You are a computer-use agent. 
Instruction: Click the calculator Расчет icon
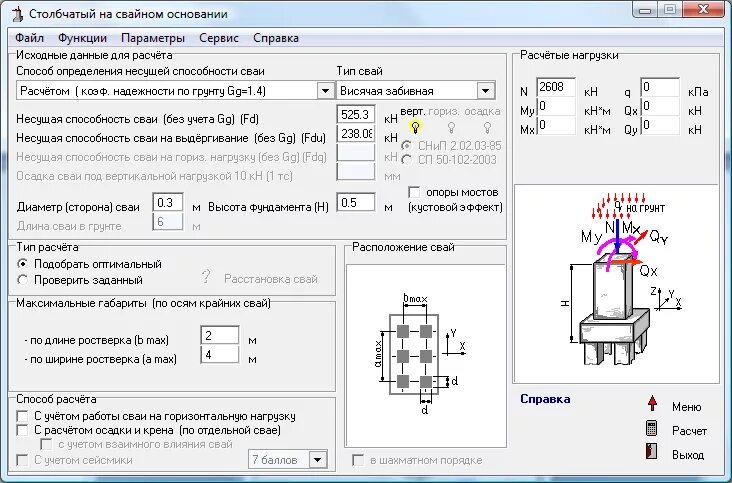[x=652, y=428]
